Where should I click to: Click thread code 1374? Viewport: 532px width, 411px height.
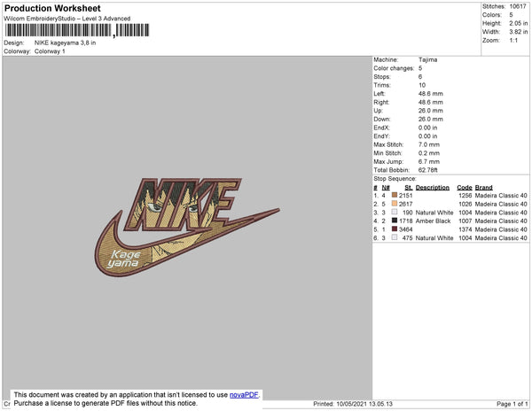coord(465,229)
